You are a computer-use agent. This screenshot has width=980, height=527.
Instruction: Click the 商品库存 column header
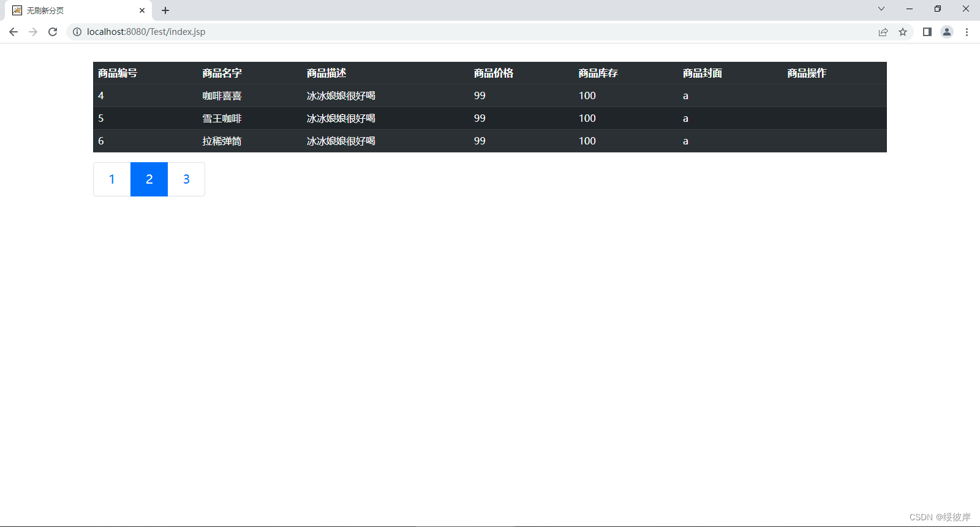point(598,73)
